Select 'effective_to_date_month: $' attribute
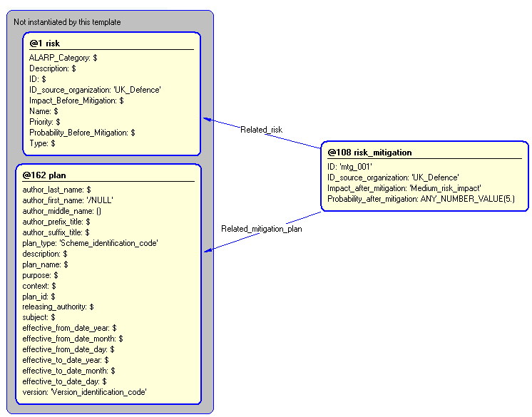532x417 pixels. pos(69,371)
